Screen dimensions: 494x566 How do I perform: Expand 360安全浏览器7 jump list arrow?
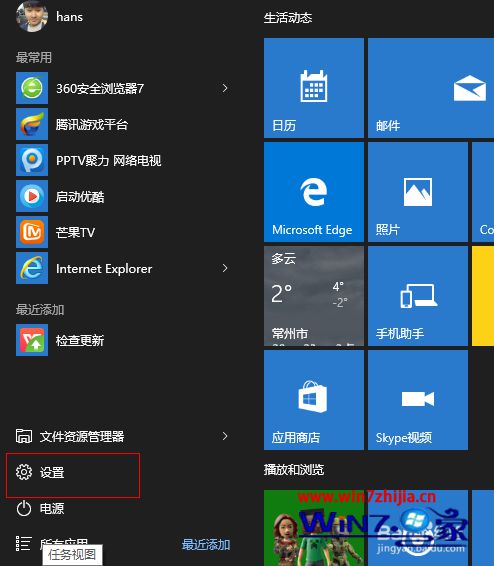click(225, 88)
